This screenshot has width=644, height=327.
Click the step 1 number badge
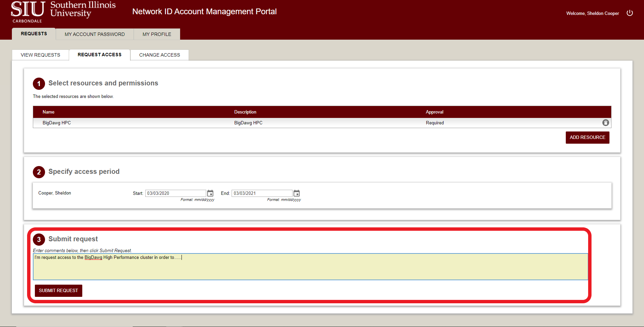39,84
